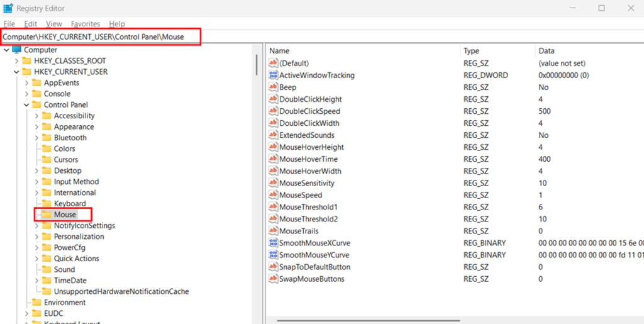644x324 pixels.
Task: Click the Sound folder icon
Action: 47,269
